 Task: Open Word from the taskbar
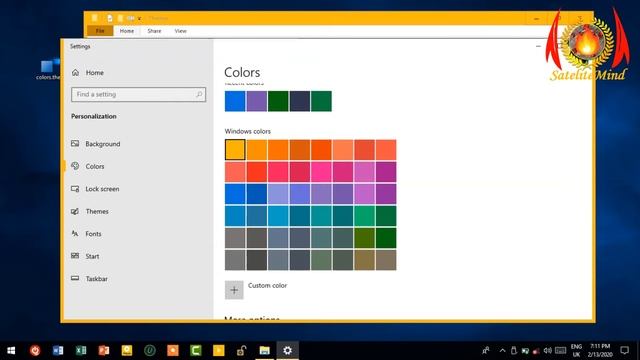(x=58, y=350)
